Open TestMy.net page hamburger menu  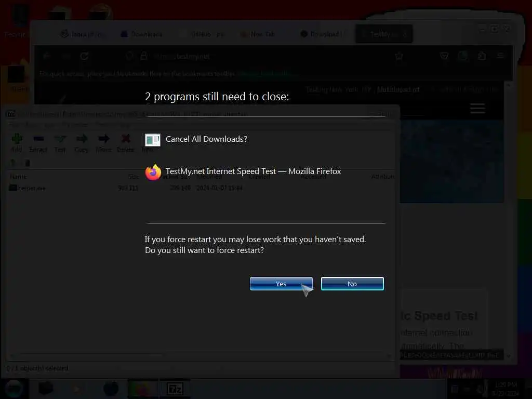click(477, 109)
